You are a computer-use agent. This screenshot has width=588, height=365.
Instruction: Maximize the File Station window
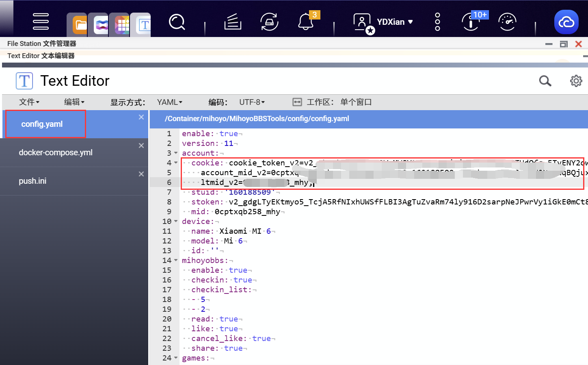coord(564,44)
